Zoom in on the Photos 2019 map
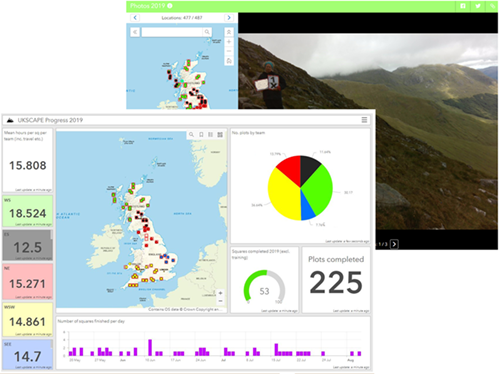This screenshot has width=500, height=374. coord(229,42)
